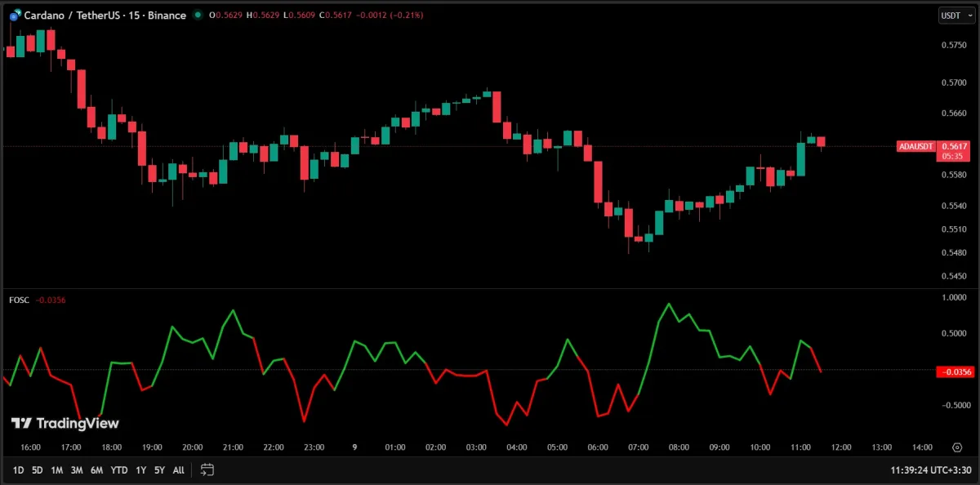Click the ADAUSDT price label

(x=915, y=146)
